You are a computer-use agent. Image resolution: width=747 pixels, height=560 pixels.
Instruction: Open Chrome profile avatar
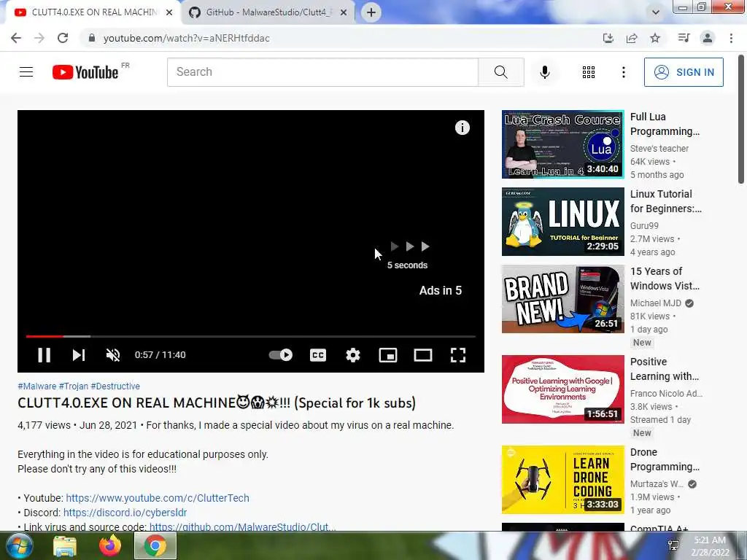[708, 38]
